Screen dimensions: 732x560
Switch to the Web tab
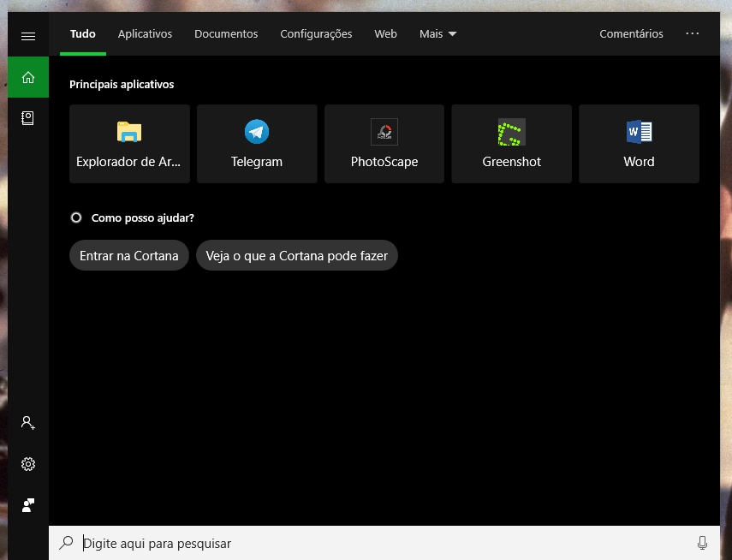point(385,34)
